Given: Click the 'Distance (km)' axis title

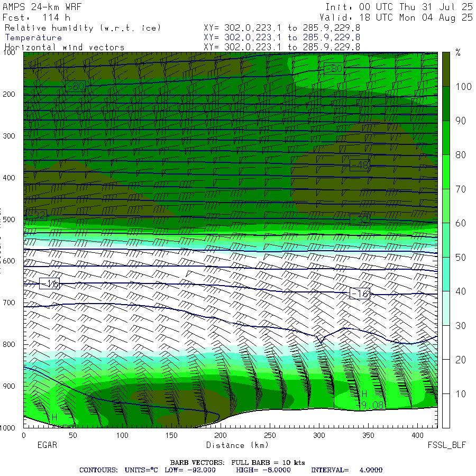Looking at the screenshot, I should (x=237, y=445).
